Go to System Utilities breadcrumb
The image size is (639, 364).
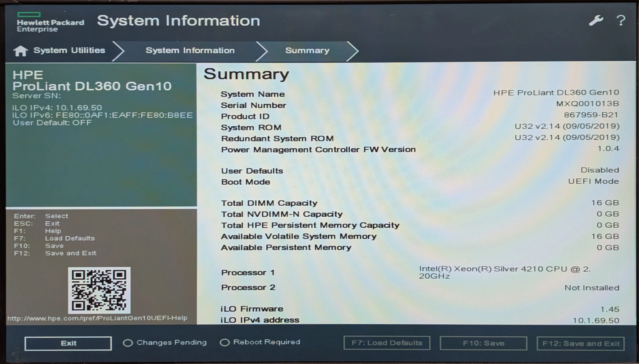[69, 50]
